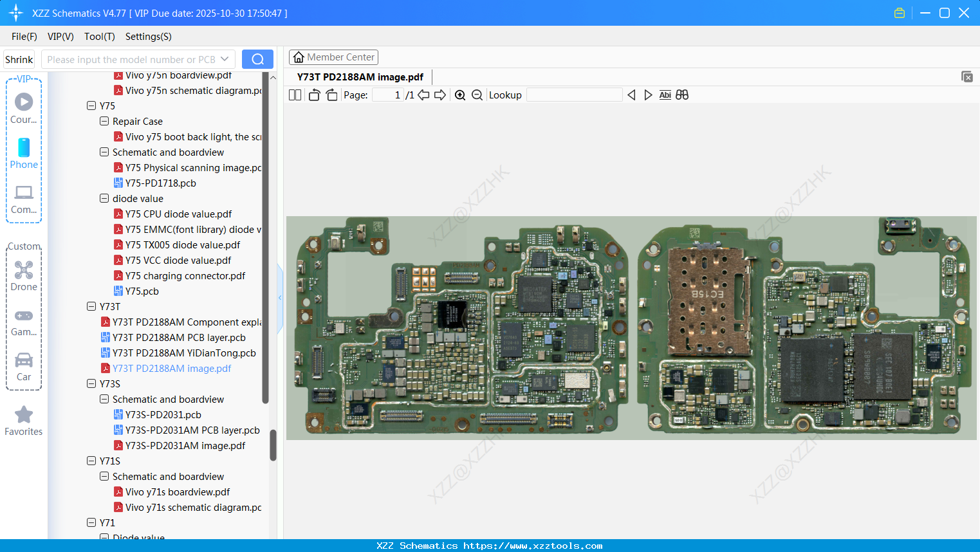Collapse the Y75 tree node
This screenshot has height=552, width=980.
91,106
